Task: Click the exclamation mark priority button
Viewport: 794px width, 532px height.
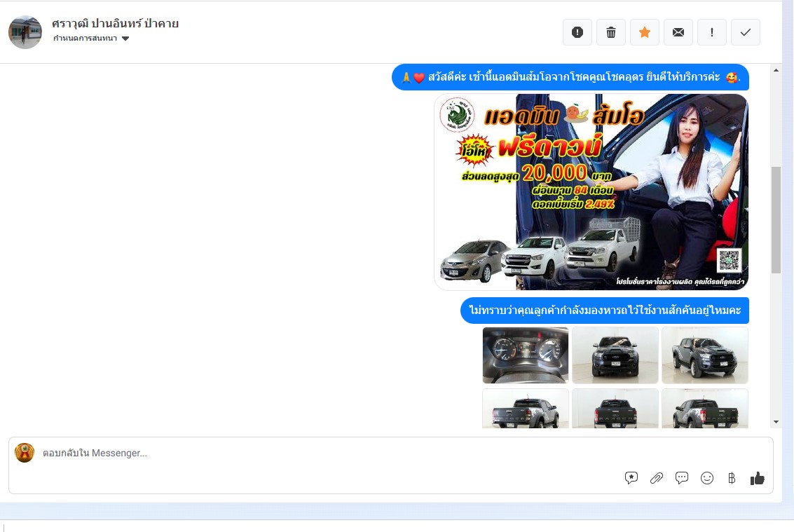Action: click(x=712, y=32)
